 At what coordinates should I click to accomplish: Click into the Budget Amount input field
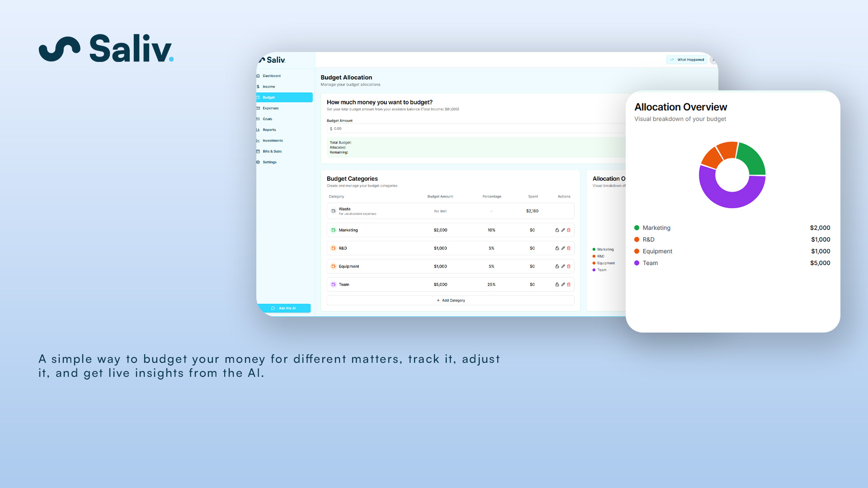(x=476, y=129)
